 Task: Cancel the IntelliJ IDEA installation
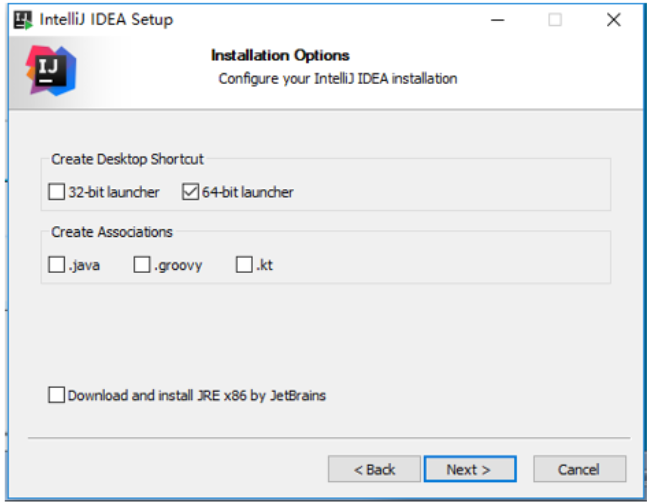[579, 469]
